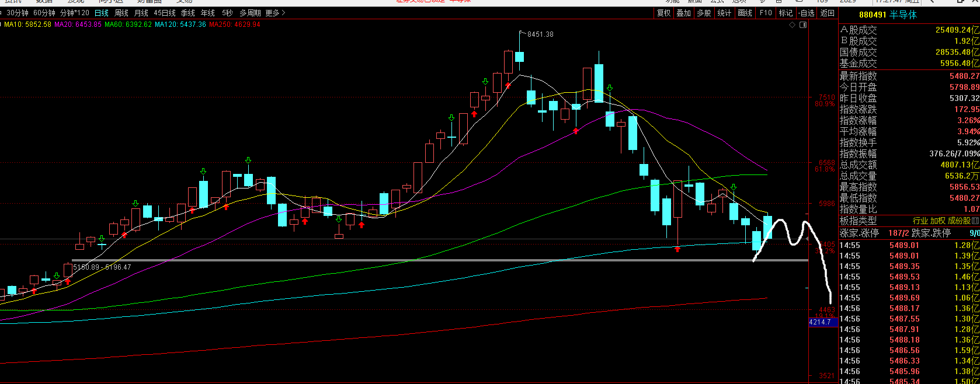Click the B股成交 row
The width and height of the screenshot is (980, 384).
pyautogui.click(x=909, y=41)
